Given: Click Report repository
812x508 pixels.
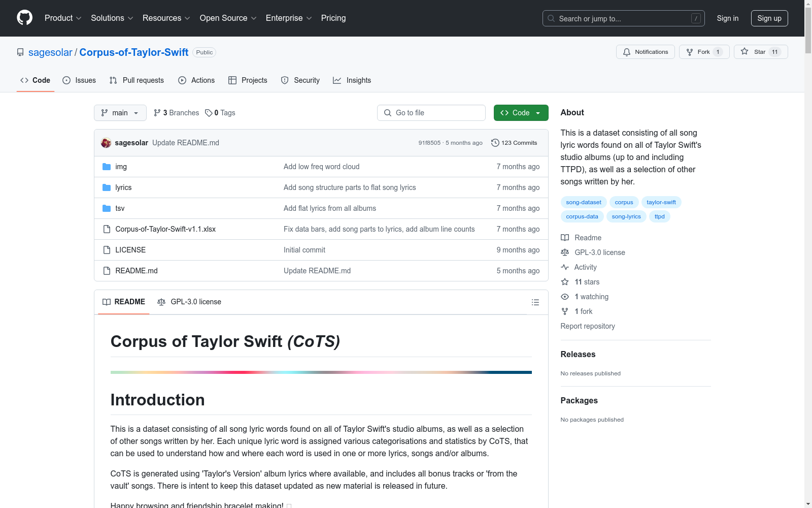Looking at the screenshot, I should [588, 326].
